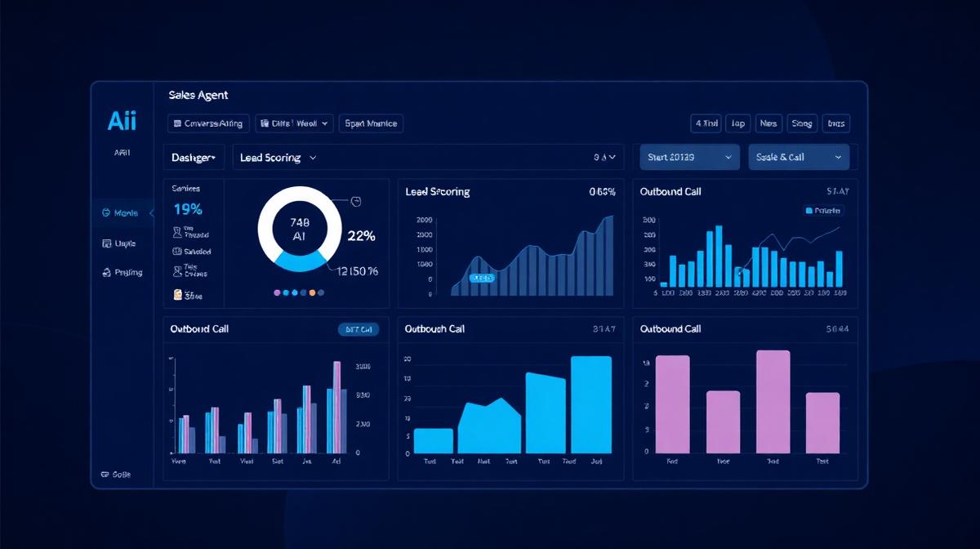This screenshot has height=549, width=980.
Task: Click the blue segment of the donut chart
Action: [x=301, y=261]
